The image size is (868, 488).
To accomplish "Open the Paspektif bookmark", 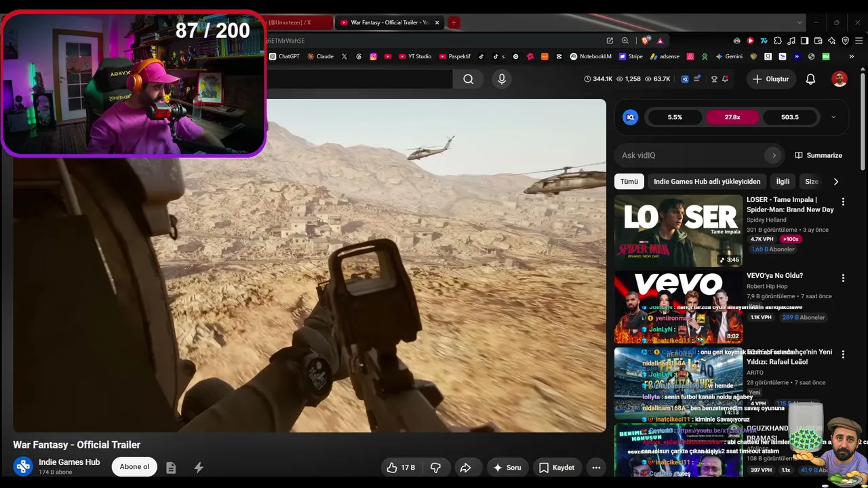I will (x=455, y=57).
